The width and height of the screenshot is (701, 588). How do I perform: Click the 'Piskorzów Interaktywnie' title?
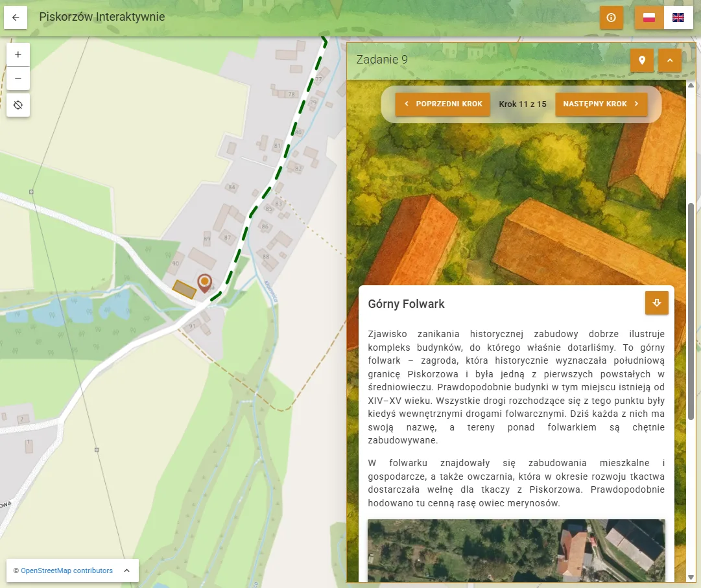[102, 17]
